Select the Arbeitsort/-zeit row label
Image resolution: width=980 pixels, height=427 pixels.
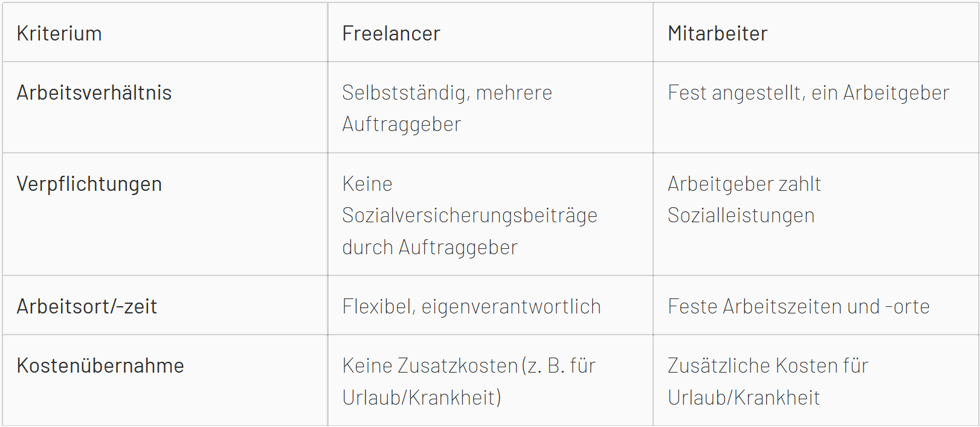point(87,306)
